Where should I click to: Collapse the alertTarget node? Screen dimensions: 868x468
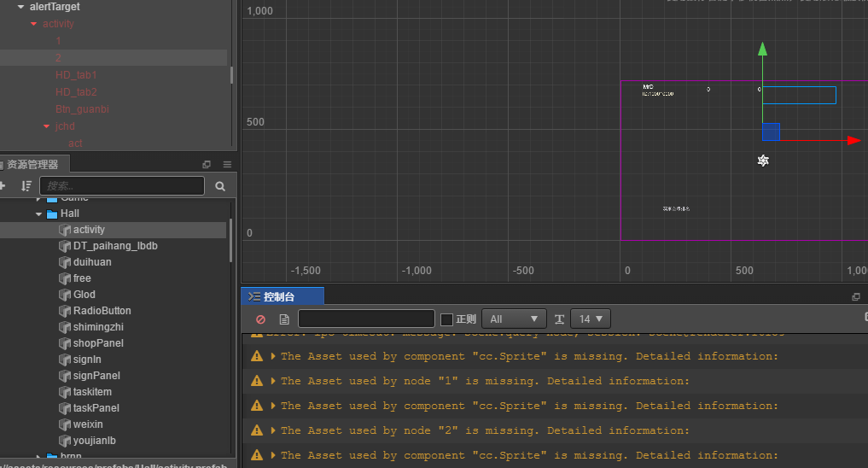(x=20, y=7)
